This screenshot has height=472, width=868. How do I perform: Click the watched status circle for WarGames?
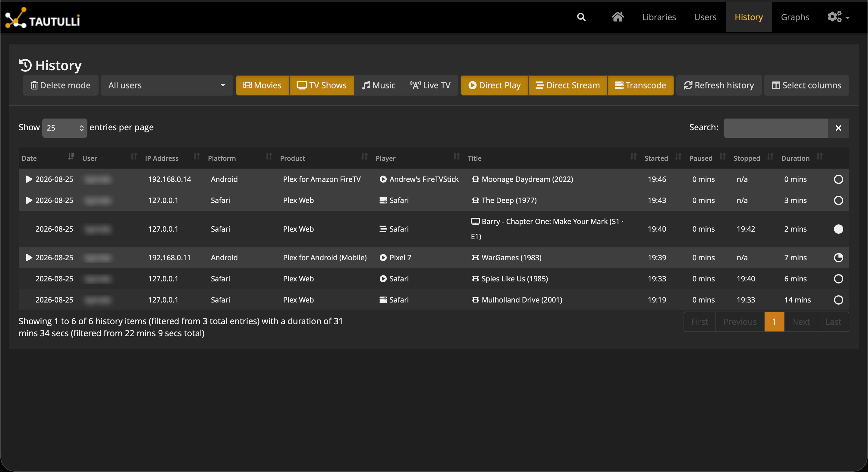(838, 258)
